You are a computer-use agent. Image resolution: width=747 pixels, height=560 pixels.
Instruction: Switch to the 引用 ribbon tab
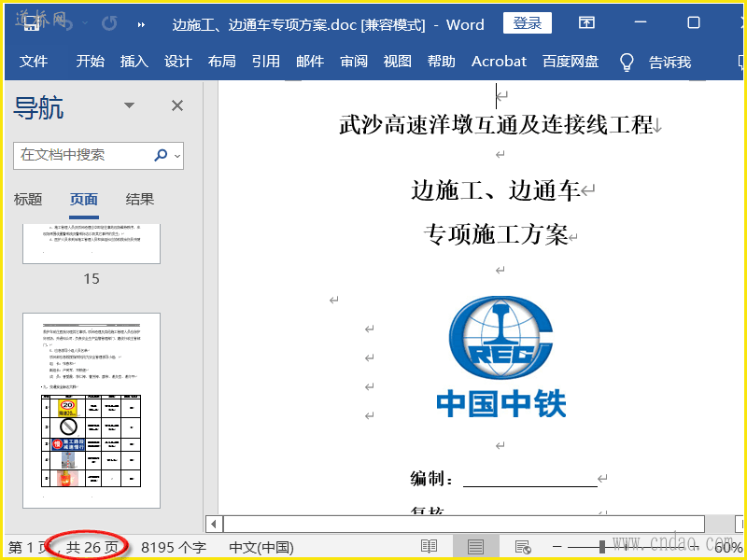click(266, 62)
